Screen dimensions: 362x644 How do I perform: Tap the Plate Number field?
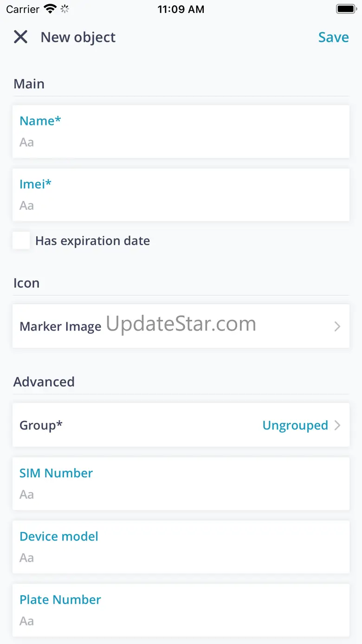point(181,620)
